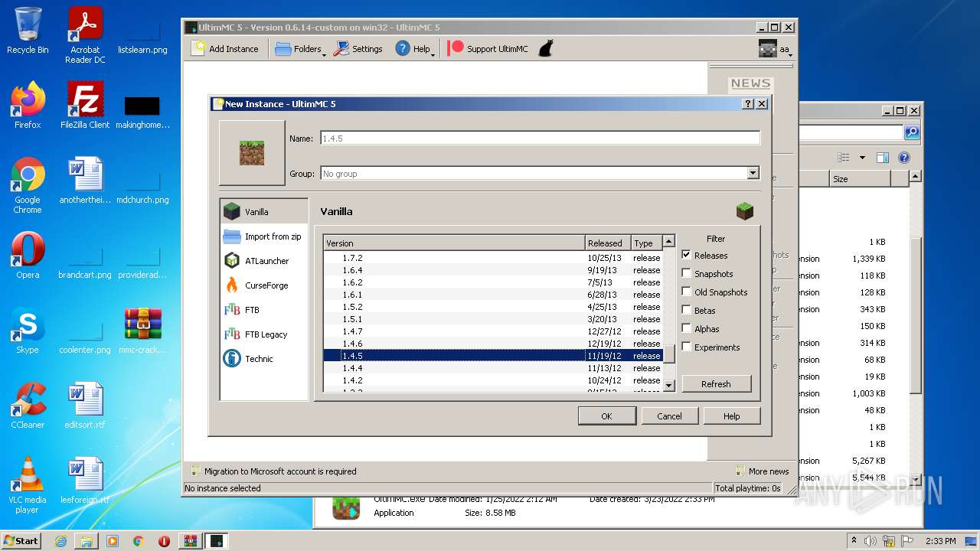980x551 pixels.
Task: Sort by the Released column header
Action: click(608, 243)
